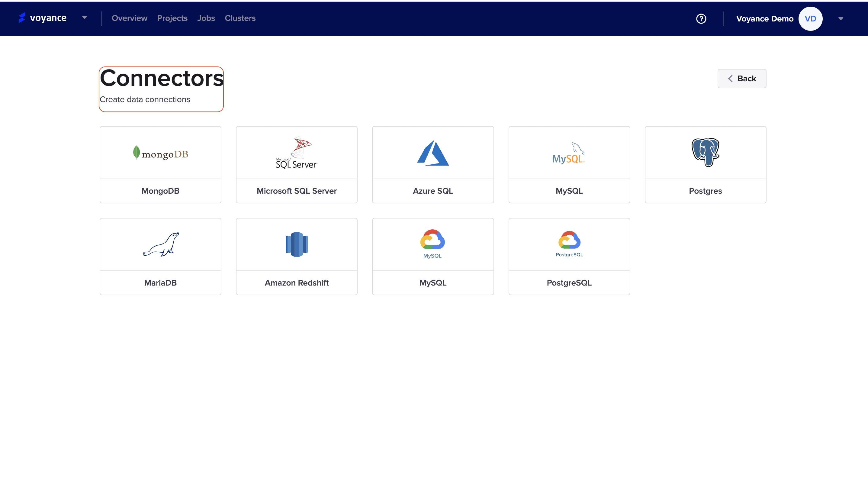Click the Voyance Demo account name
Screen dimensions: 868x498
pos(765,18)
